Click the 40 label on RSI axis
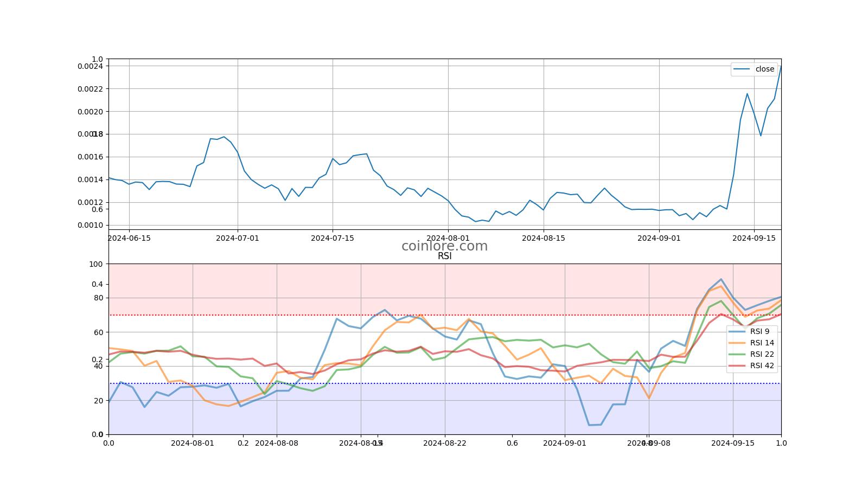868x488 pixels. click(98, 367)
